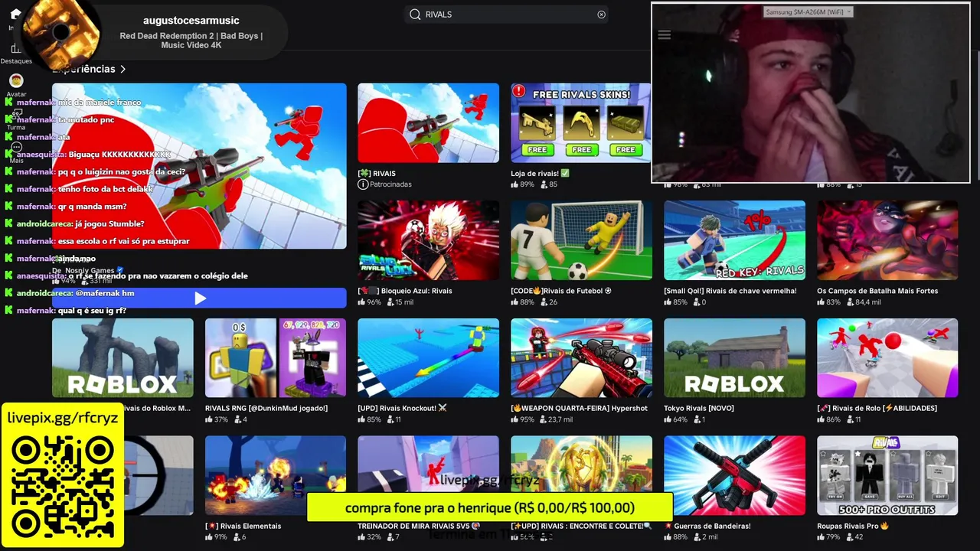
Task: Open Os Campos de Batalha thumbnail
Action: click(887, 240)
